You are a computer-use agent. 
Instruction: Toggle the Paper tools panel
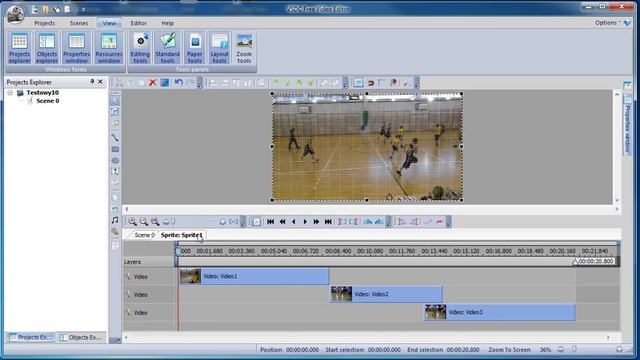coord(195,48)
